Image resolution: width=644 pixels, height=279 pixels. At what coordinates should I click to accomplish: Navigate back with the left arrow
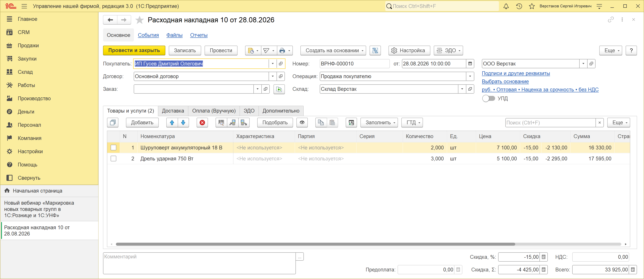tap(110, 20)
